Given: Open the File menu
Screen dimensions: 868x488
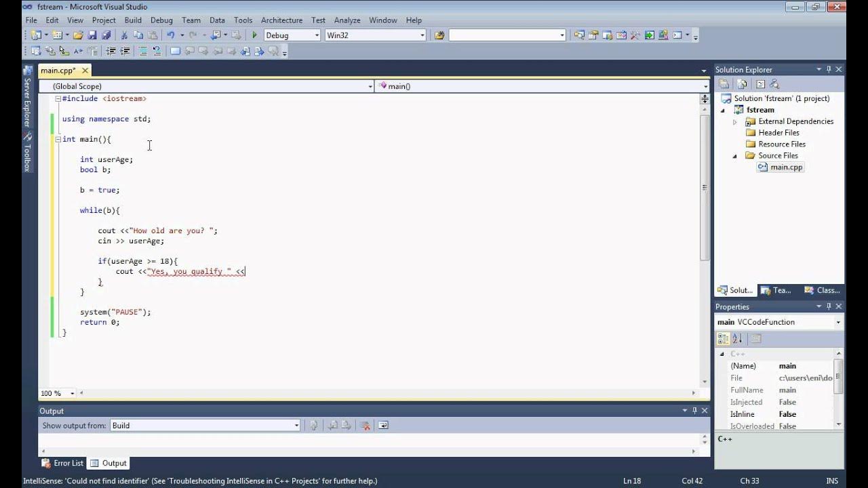Looking at the screenshot, I should coord(31,20).
